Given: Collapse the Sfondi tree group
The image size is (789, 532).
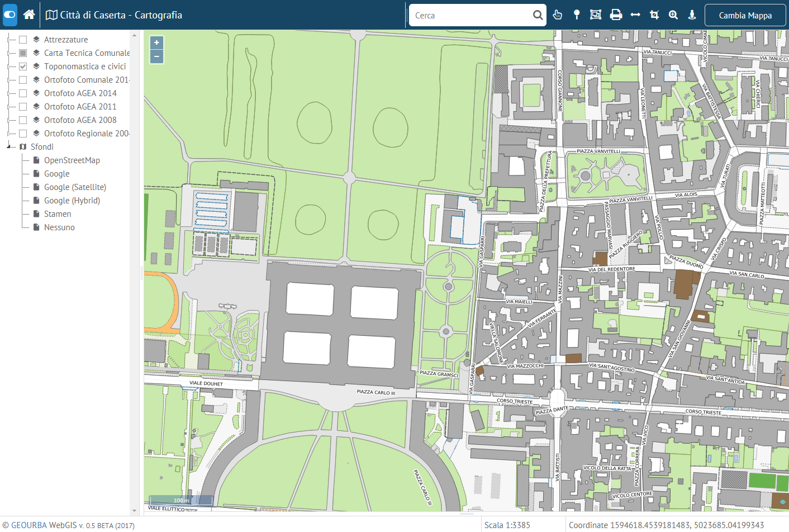Looking at the screenshot, I should (9, 147).
